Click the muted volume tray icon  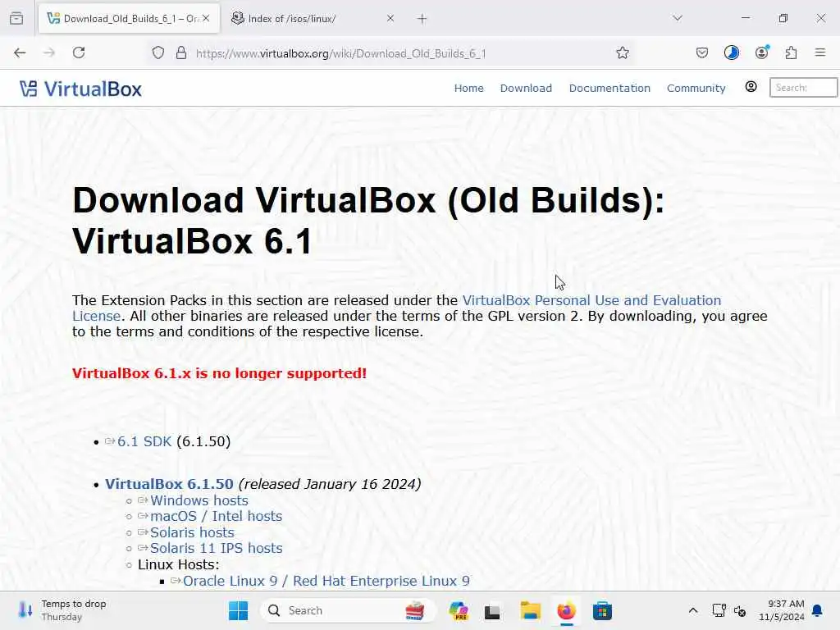point(741,610)
